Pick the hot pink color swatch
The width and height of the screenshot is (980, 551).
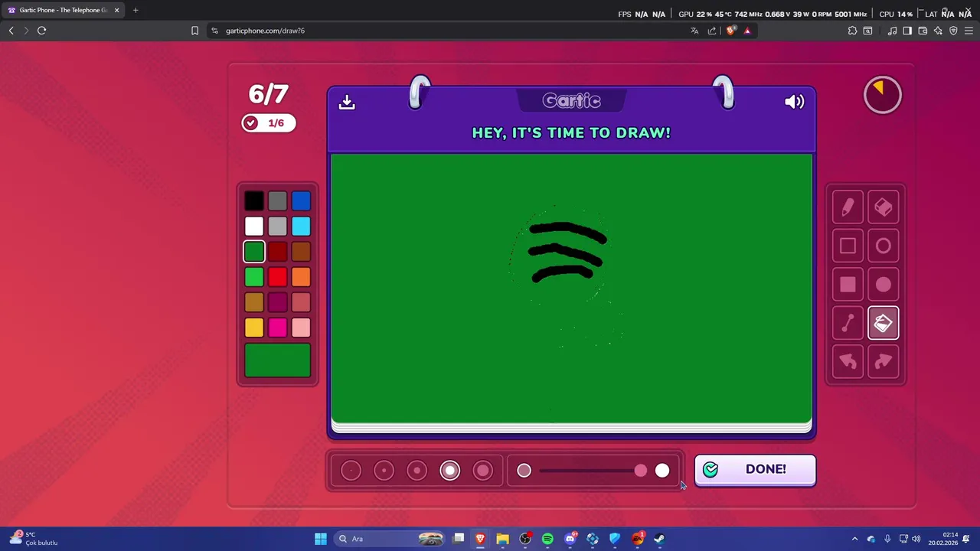tap(278, 328)
